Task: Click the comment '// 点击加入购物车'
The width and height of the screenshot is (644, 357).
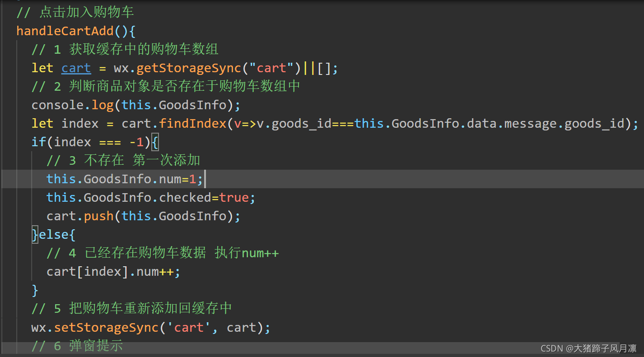Action: [75, 12]
